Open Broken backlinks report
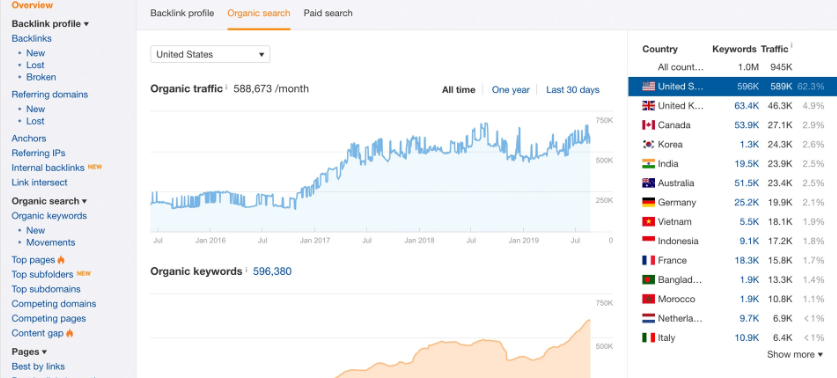 tap(41, 77)
